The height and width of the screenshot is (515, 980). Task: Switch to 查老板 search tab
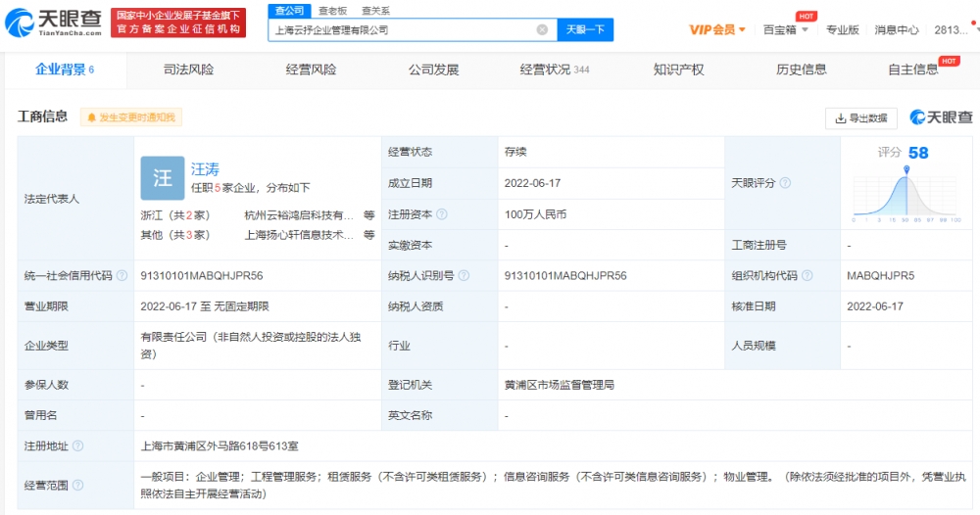click(332, 11)
